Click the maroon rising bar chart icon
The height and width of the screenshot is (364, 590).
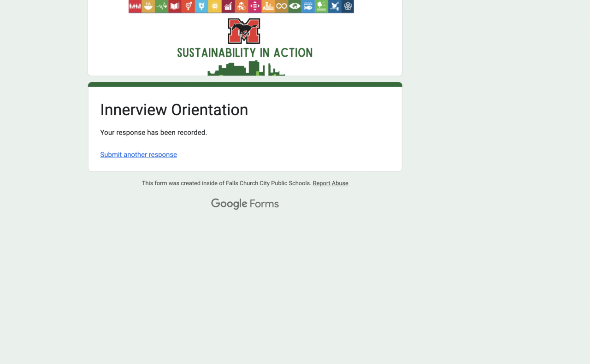click(228, 6)
